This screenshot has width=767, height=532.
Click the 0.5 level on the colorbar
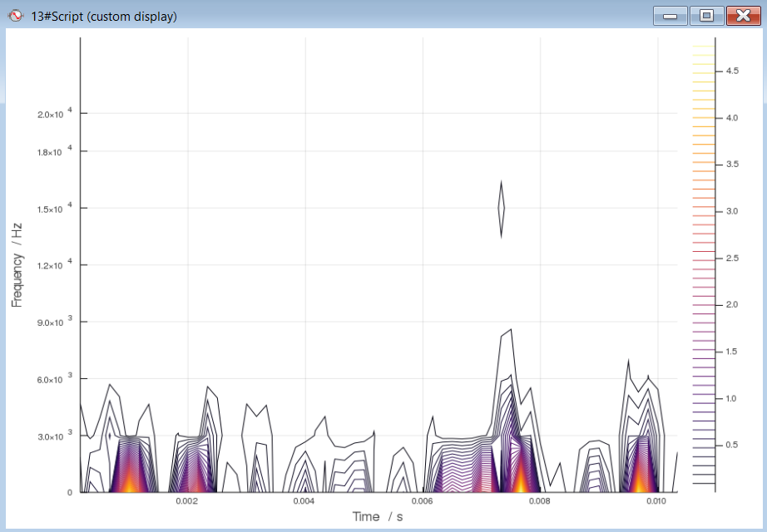[732, 446]
